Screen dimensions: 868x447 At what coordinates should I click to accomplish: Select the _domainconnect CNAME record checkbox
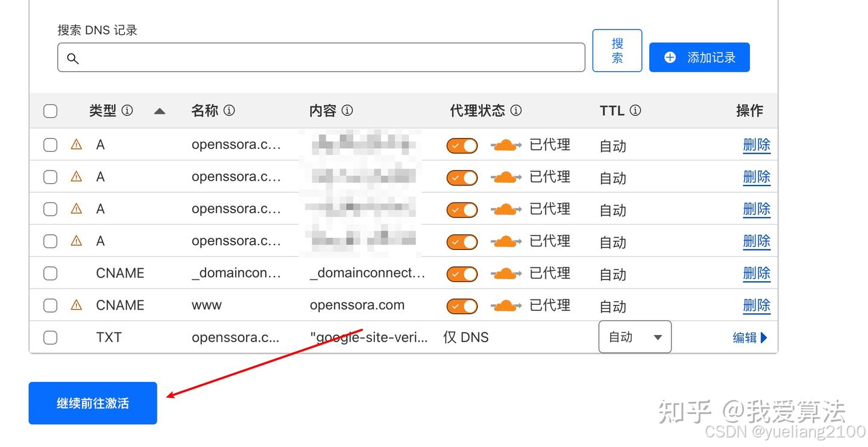51,274
